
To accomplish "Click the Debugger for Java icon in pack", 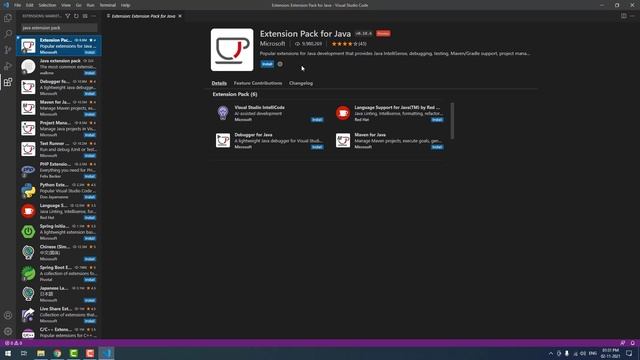I will [223, 140].
